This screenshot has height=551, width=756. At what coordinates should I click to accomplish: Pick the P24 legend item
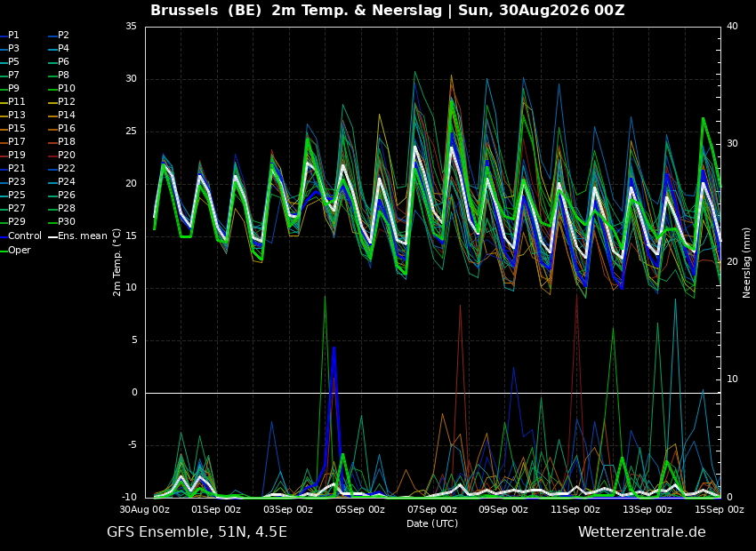click(x=61, y=181)
